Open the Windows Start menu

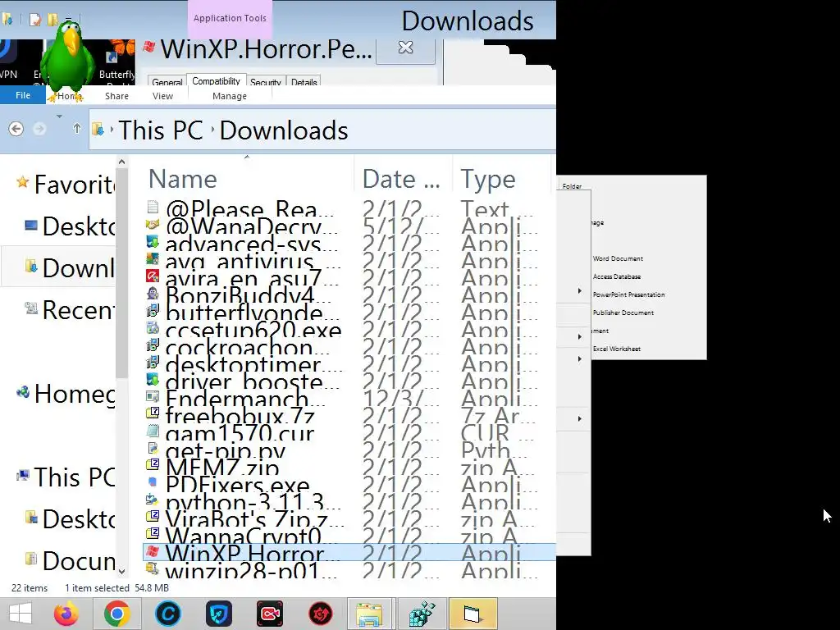(x=20, y=614)
